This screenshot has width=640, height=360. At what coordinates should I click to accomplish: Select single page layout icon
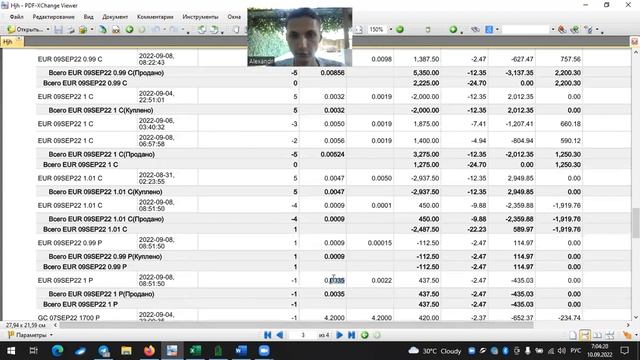pyautogui.click(x=573, y=335)
